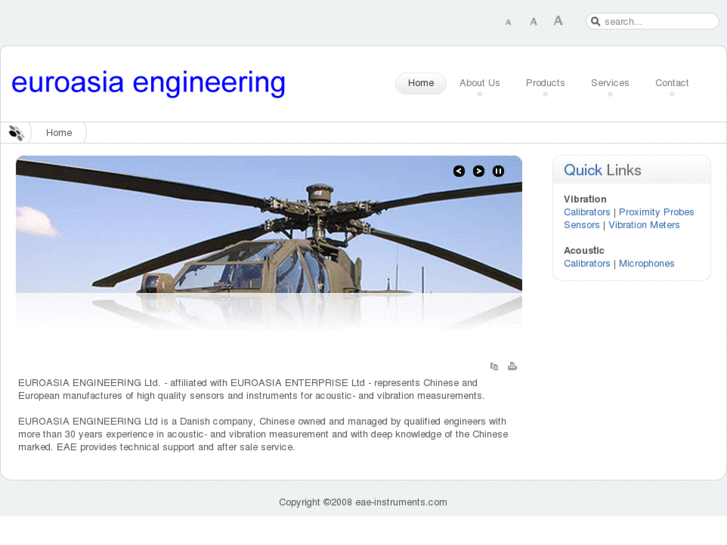Click the Vibration category heading
The width and height of the screenshot is (727, 545).
[x=585, y=199]
